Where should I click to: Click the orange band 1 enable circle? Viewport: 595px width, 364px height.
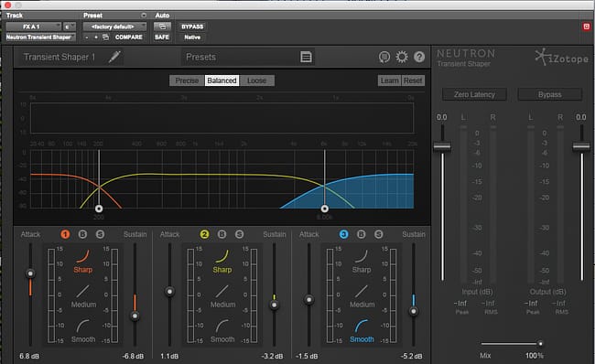point(65,234)
